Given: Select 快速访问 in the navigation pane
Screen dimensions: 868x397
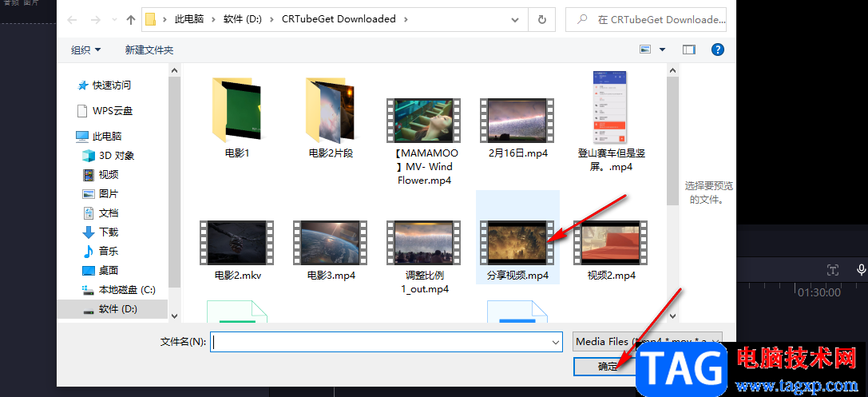Looking at the screenshot, I should 104,85.
